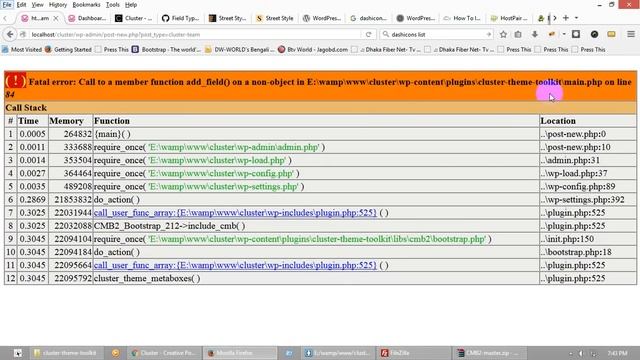The image size is (640, 360).
Task: Open the View menu
Action: click(37, 5)
